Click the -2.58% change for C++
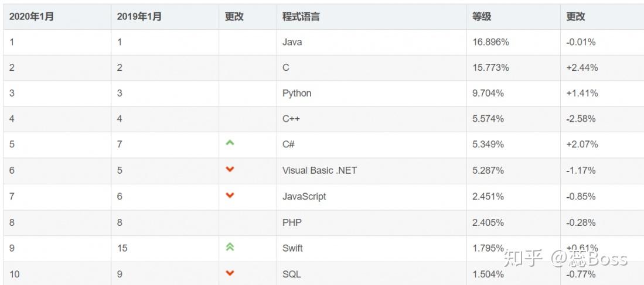This screenshot has width=644, height=285. click(x=581, y=119)
